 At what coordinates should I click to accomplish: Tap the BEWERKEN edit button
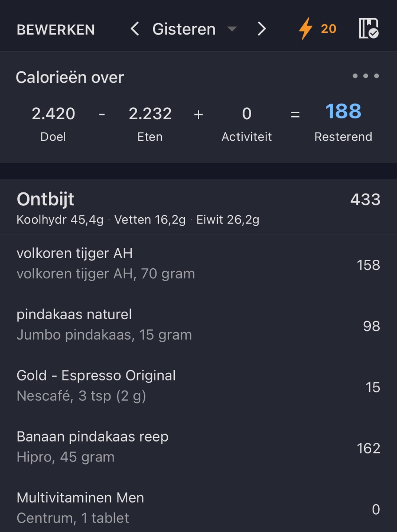56,30
